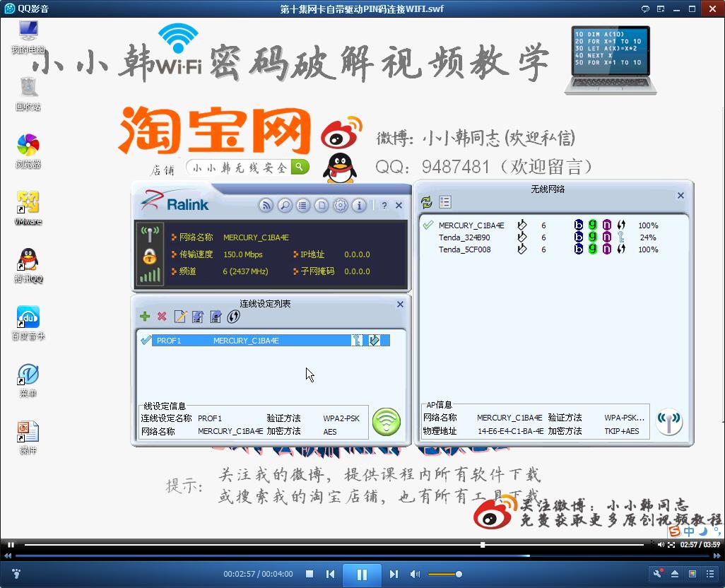
Task: Click the green Taobao search magnifier button
Action: [x=300, y=167]
